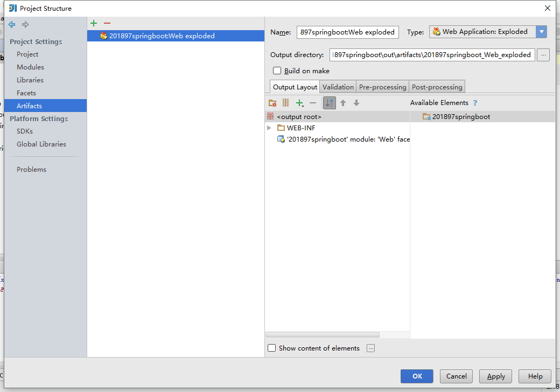Expand the WEB-INF folder node
The image size is (560, 392).
click(269, 128)
